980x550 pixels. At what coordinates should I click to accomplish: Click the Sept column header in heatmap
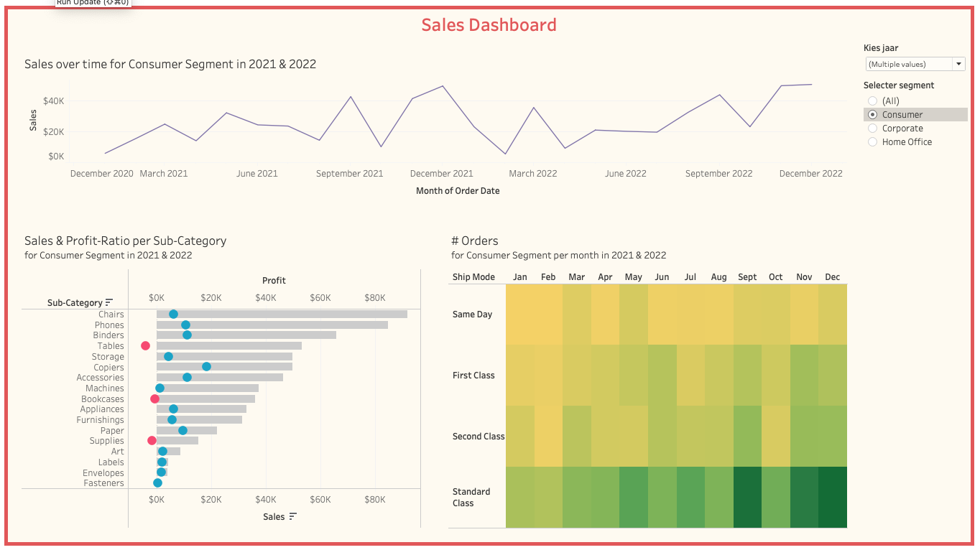(747, 277)
